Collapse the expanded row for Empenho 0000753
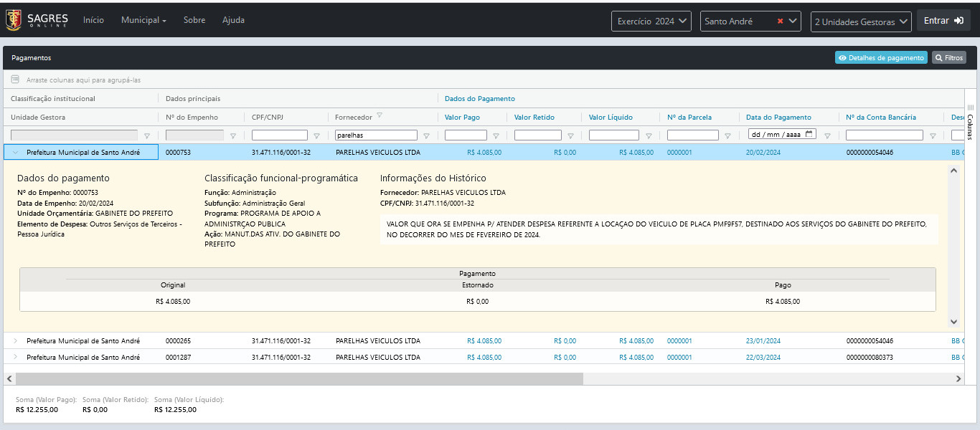 [15, 152]
